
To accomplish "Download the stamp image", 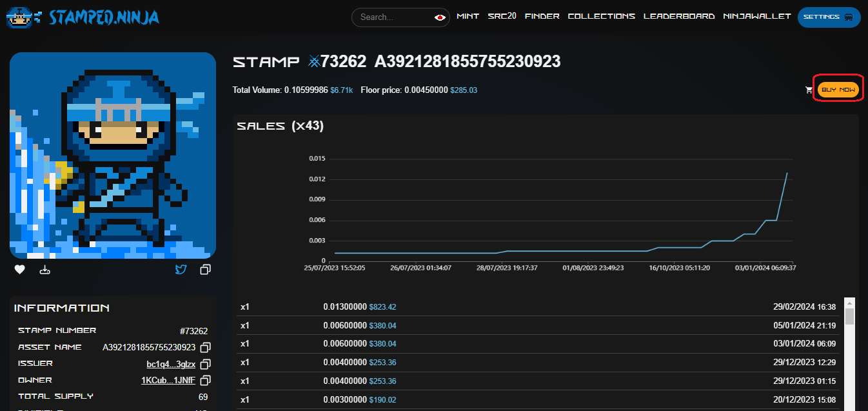I will coord(45,270).
